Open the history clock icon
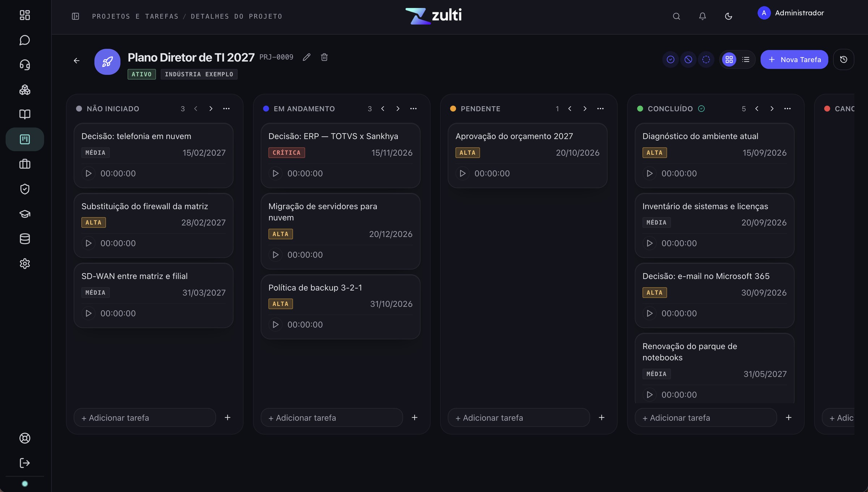 tap(843, 59)
